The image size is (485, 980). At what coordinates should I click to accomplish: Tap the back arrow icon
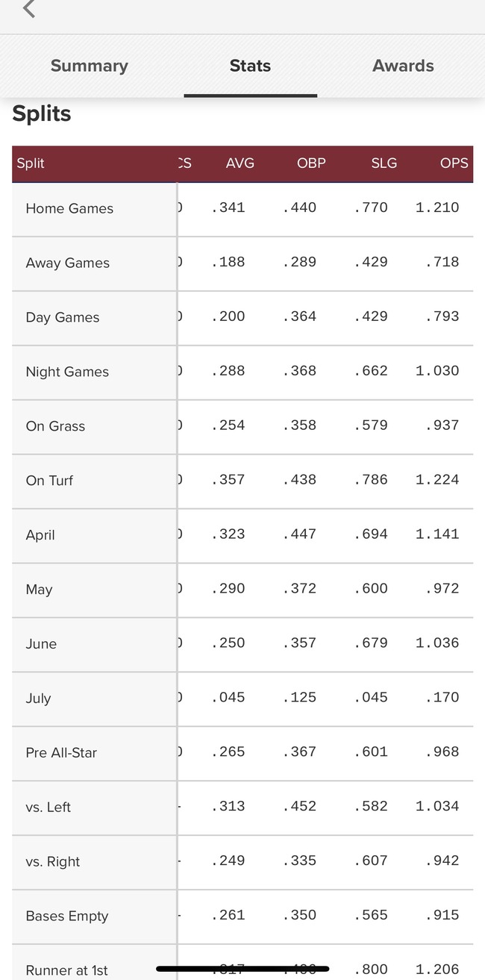click(29, 9)
